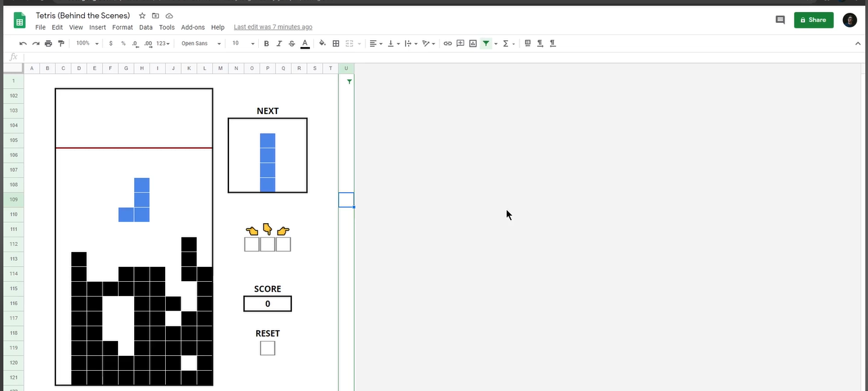Open comment history icon

(780, 20)
